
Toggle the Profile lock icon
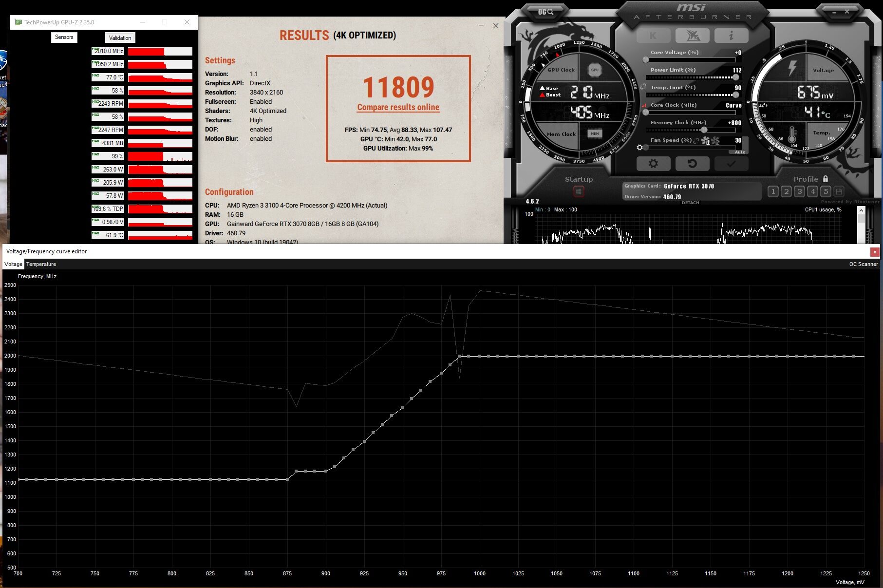(x=826, y=179)
